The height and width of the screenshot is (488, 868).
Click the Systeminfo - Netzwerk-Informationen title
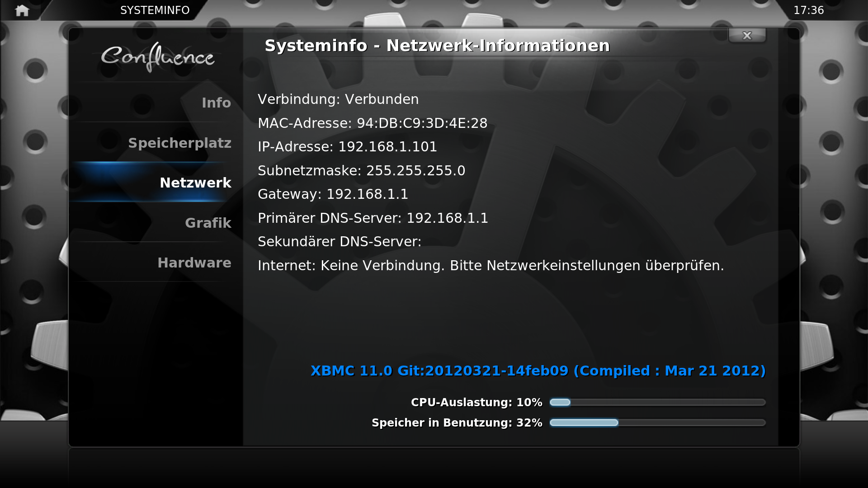pyautogui.click(x=437, y=46)
